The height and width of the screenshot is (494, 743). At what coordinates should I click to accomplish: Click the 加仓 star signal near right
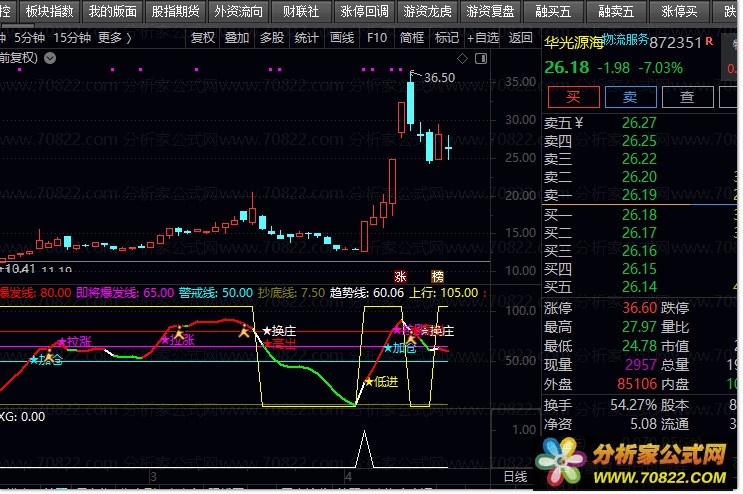pos(400,349)
